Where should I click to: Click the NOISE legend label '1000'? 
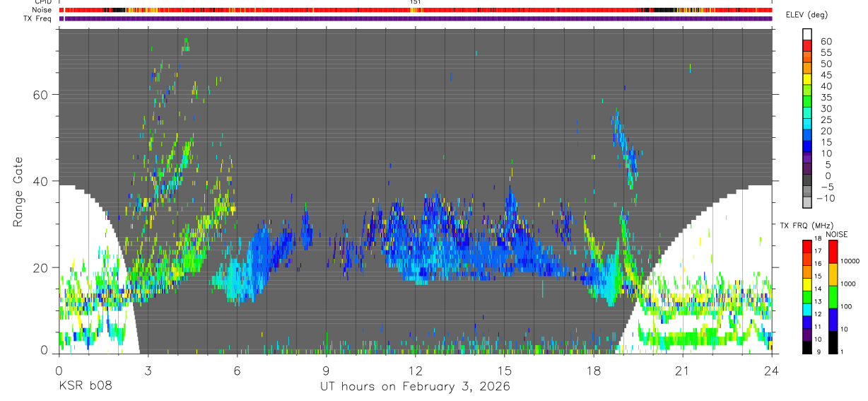(848, 284)
